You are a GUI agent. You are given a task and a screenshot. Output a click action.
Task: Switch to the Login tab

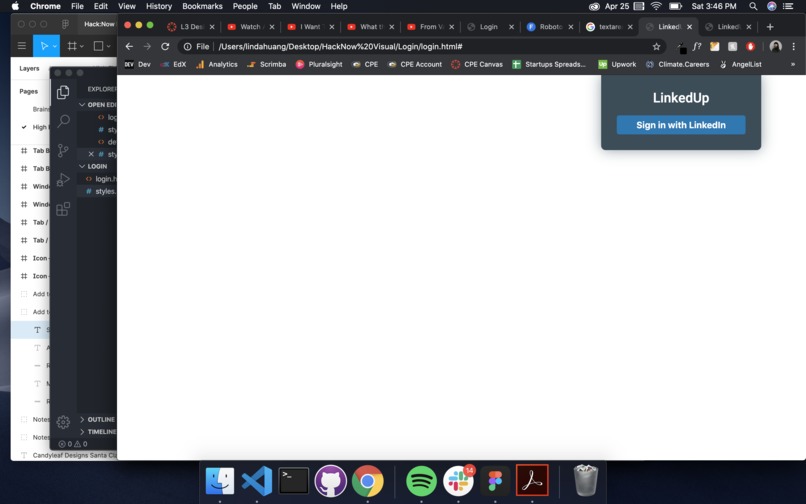(x=488, y=27)
